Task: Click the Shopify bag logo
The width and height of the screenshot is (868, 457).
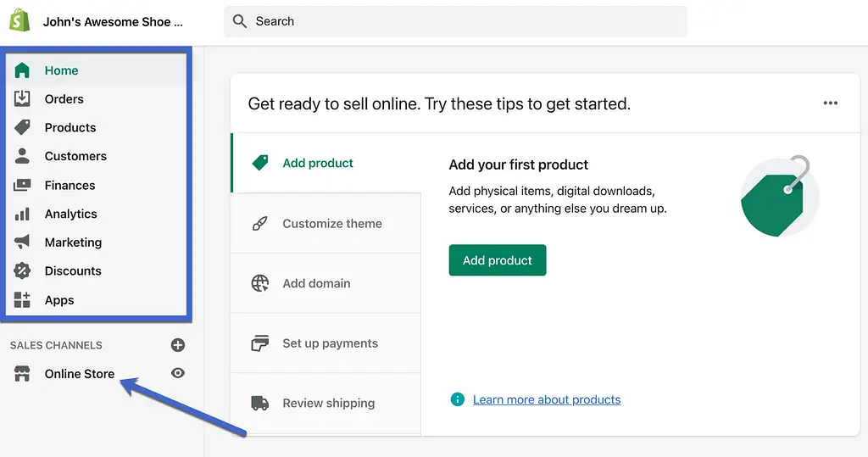Action: (x=20, y=20)
